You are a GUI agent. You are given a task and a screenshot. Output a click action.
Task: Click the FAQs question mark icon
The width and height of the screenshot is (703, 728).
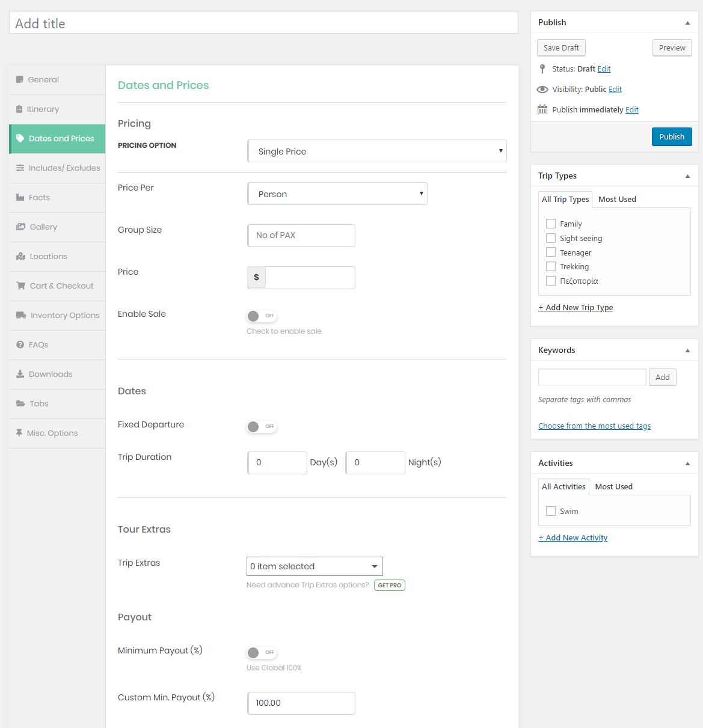(20, 344)
